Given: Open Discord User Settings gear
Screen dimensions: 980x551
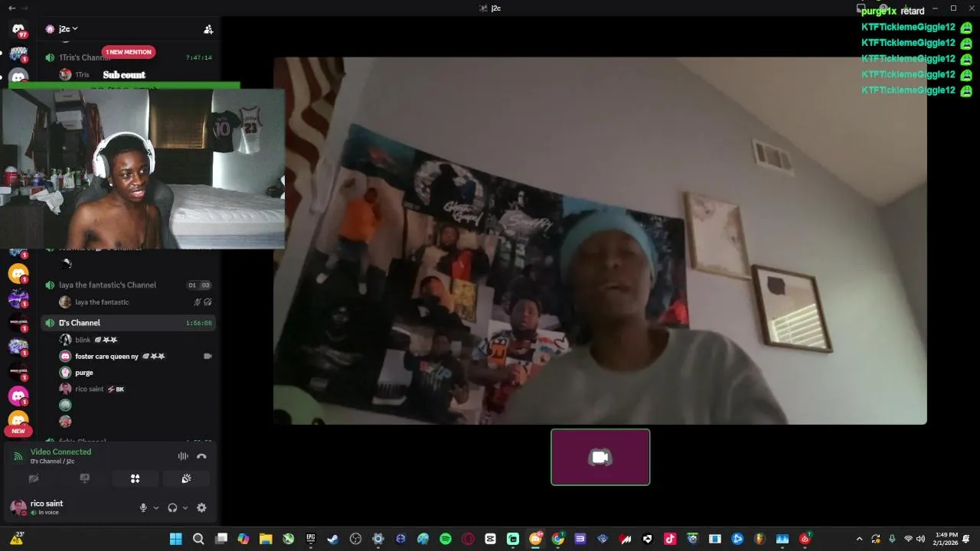Looking at the screenshot, I should 201,507.
